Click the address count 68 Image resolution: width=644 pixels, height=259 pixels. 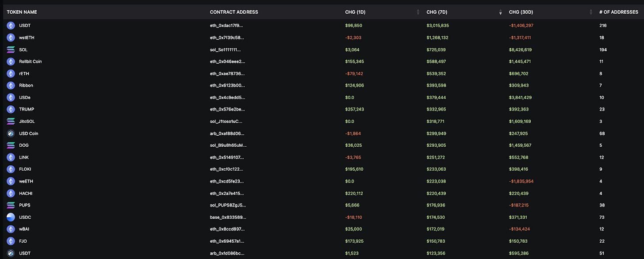(x=602, y=133)
